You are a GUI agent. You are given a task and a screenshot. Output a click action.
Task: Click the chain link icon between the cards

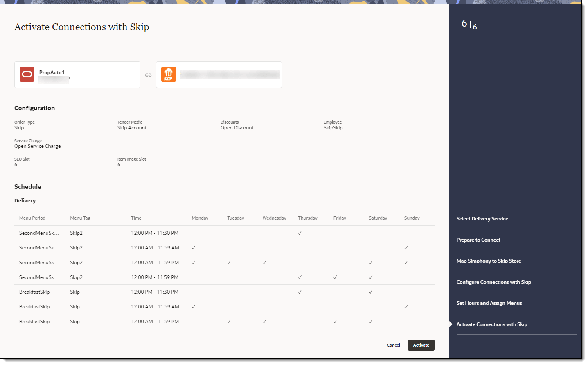point(148,75)
